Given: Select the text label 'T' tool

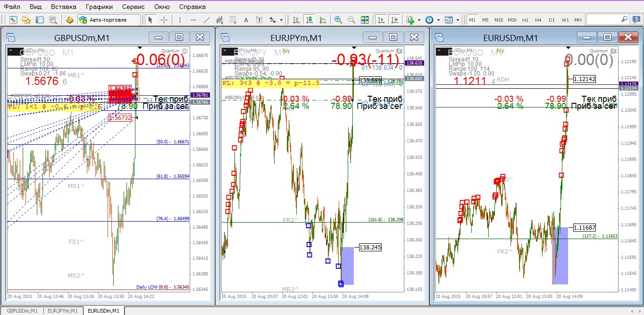Looking at the screenshot, I should (x=259, y=20).
